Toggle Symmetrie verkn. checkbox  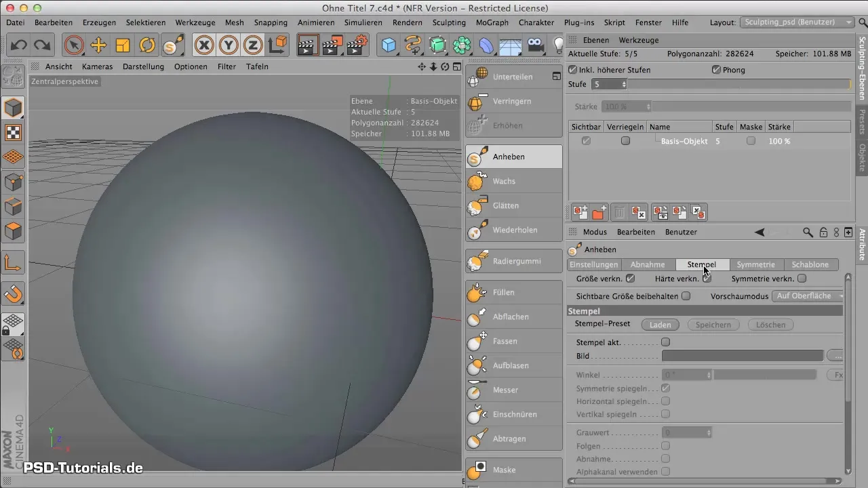point(802,278)
